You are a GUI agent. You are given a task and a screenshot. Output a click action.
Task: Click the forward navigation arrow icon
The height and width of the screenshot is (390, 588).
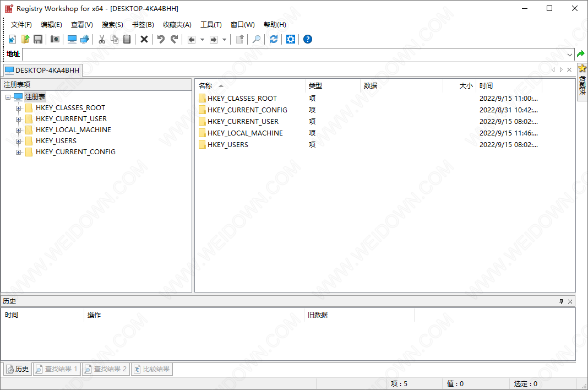(214, 40)
